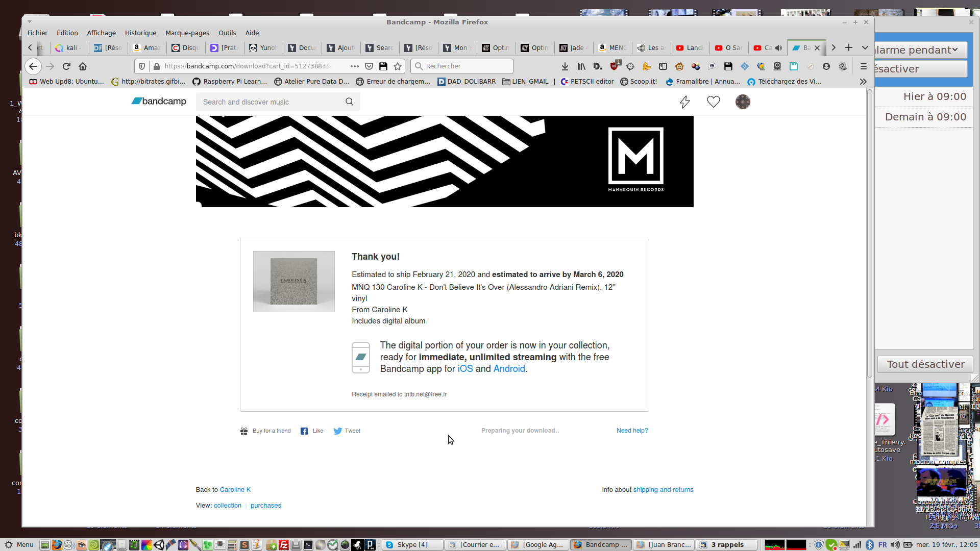
Task: Expand the hidden bookmarks toolbar overflow chevron
Action: 863,82
